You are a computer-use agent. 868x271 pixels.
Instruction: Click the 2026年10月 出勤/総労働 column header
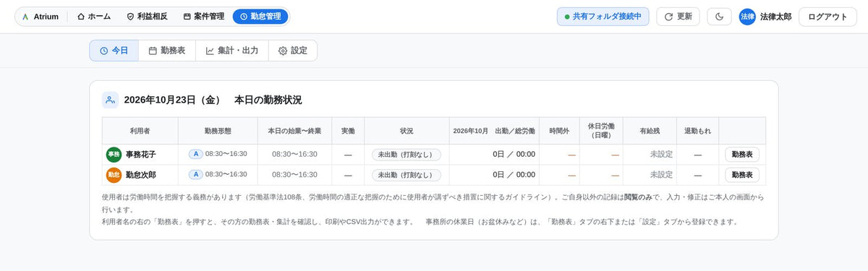point(494,131)
